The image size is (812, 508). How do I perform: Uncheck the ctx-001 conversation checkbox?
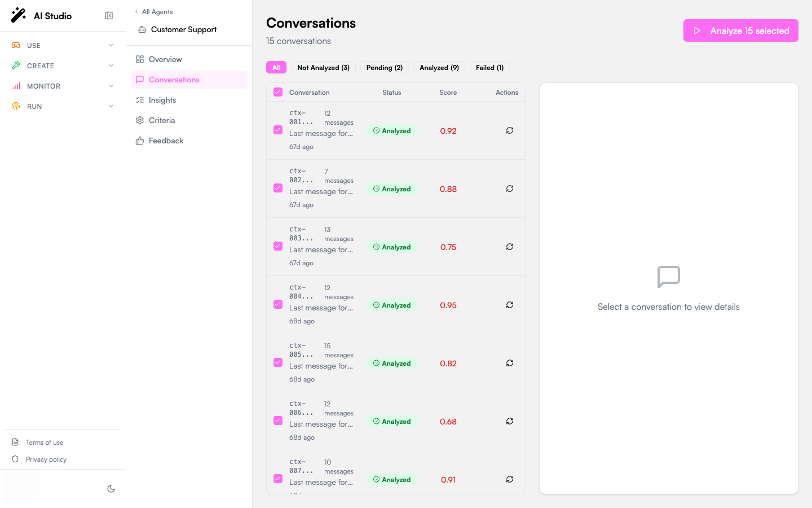click(278, 130)
